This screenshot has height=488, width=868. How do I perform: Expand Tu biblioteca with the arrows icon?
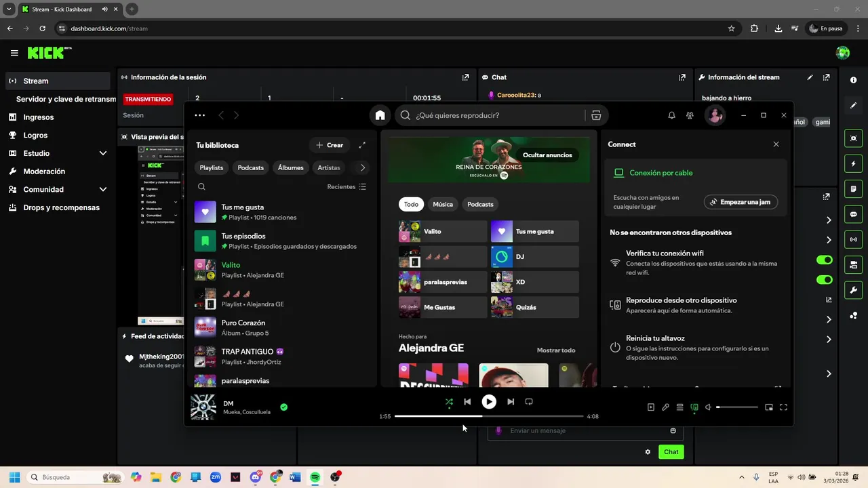[362, 145]
